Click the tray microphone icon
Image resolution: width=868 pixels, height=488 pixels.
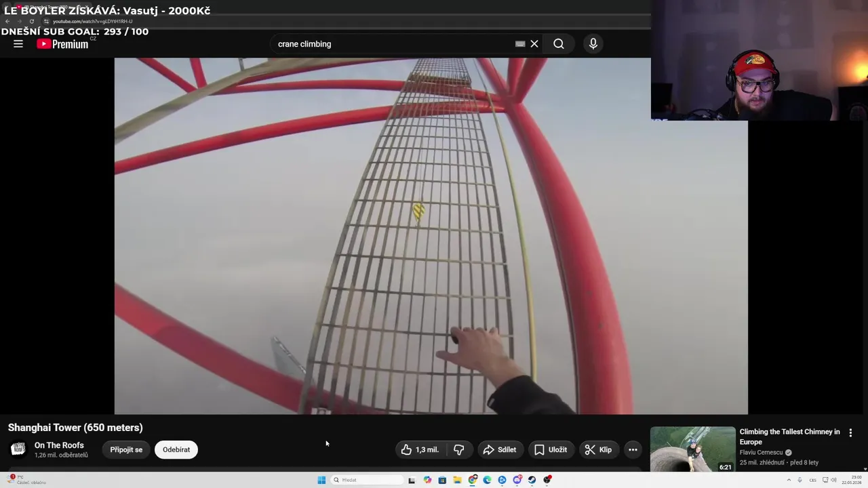[800, 480]
